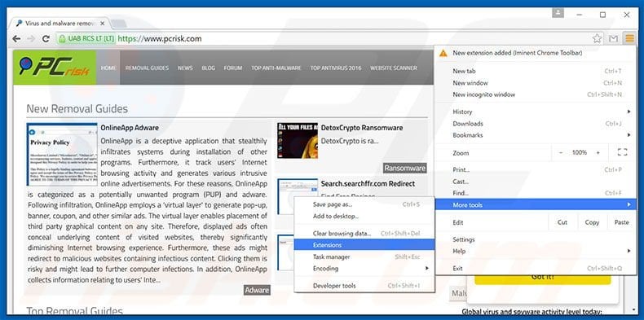Open REMOVAL GUIDES navigation link
The width and height of the screenshot is (644, 320).
147,68
